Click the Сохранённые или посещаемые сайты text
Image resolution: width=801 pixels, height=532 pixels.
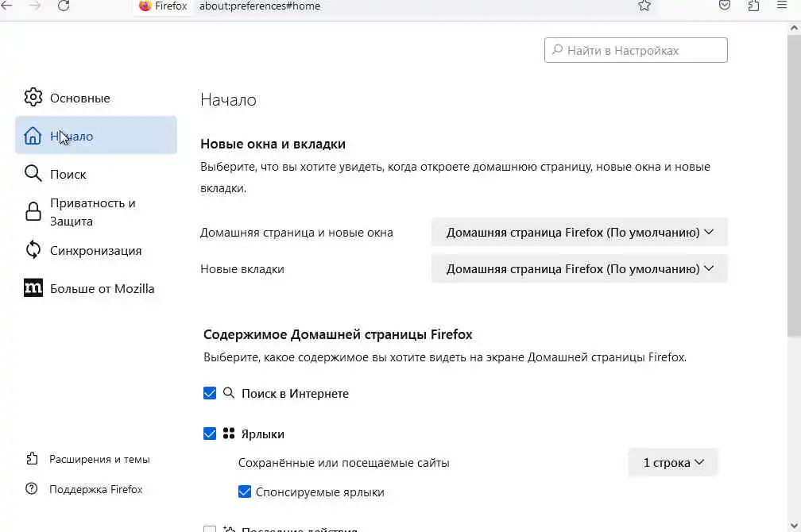(x=344, y=463)
